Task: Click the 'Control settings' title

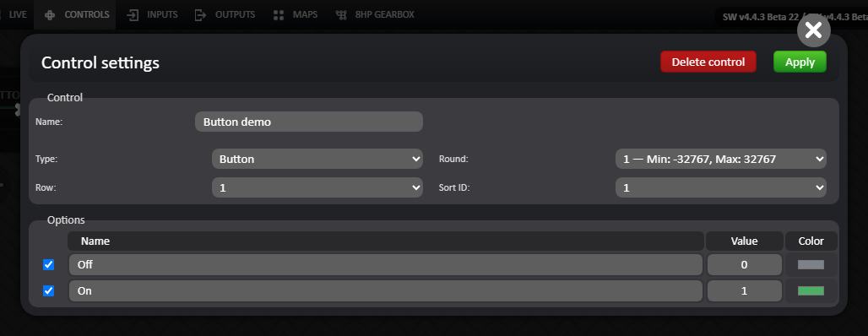Action: click(x=100, y=62)
